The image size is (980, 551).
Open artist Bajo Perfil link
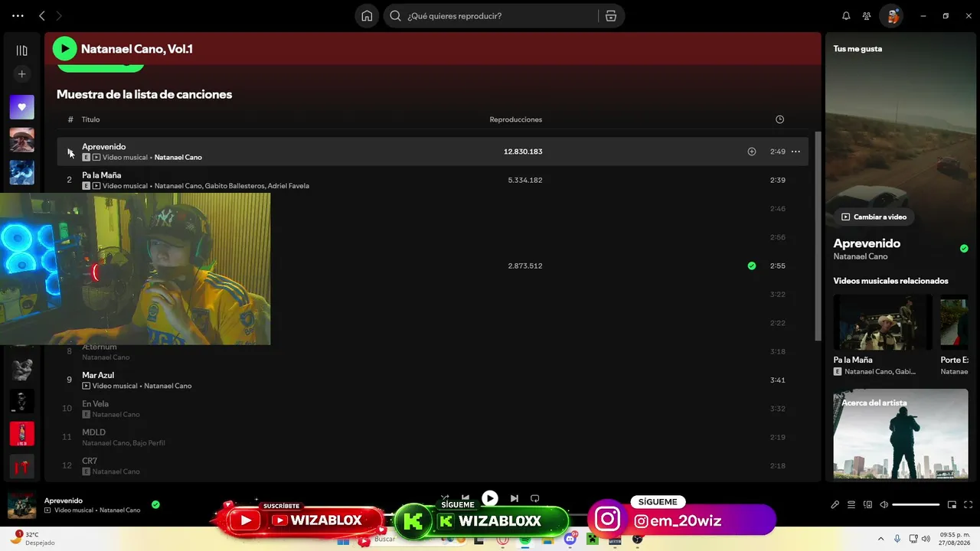(148, 443)
